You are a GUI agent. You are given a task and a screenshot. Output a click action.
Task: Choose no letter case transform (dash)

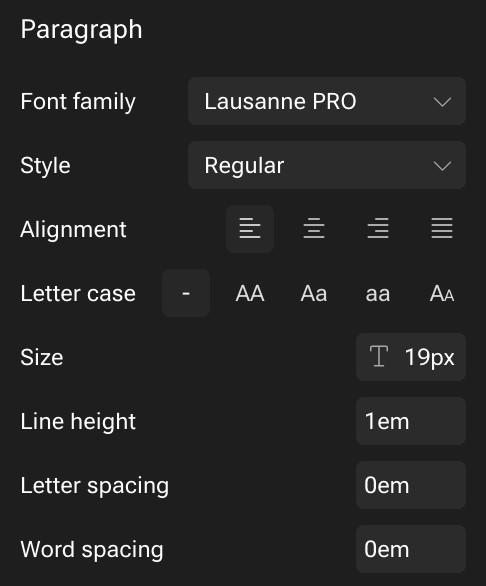coord(186,293)
